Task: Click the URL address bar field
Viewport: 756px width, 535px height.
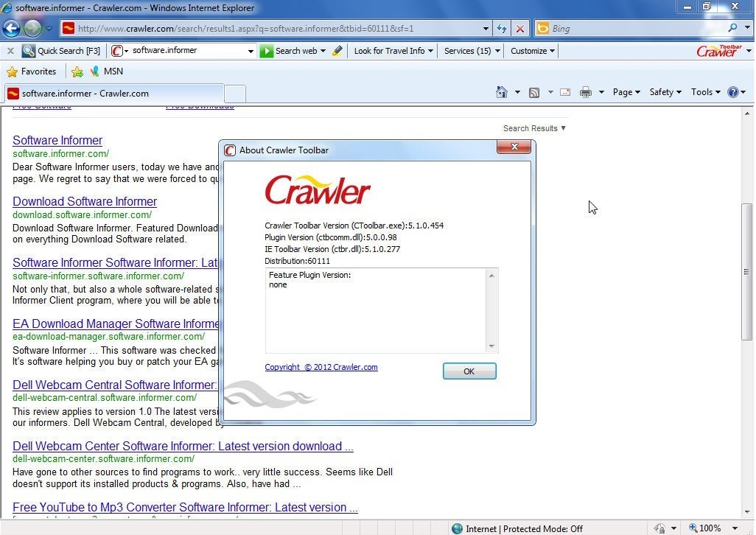Action: (x=277, y=29)
